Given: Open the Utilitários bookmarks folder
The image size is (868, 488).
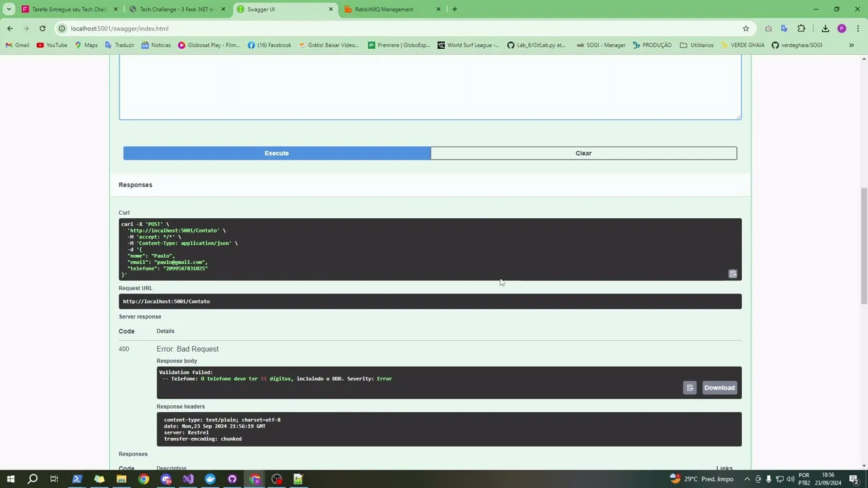Looking at the screenshot, I should coord(696,45).
